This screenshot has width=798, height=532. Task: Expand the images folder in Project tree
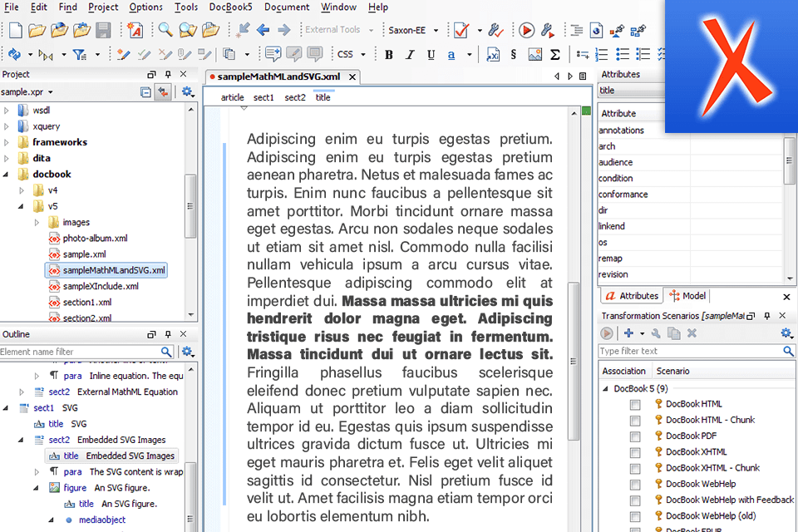pyautogui.click(x=37, y=223)
